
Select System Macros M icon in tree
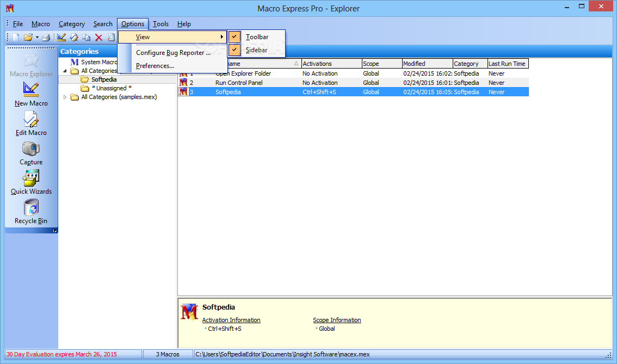tap(75, 62)
